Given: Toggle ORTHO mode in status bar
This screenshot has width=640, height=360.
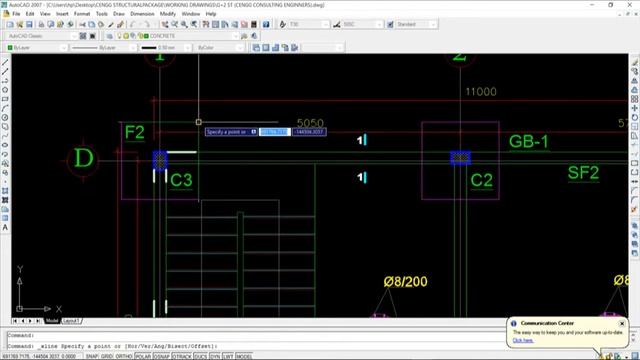Looking at the screenshot, I should pyautogui.click(x=123, y=356).
